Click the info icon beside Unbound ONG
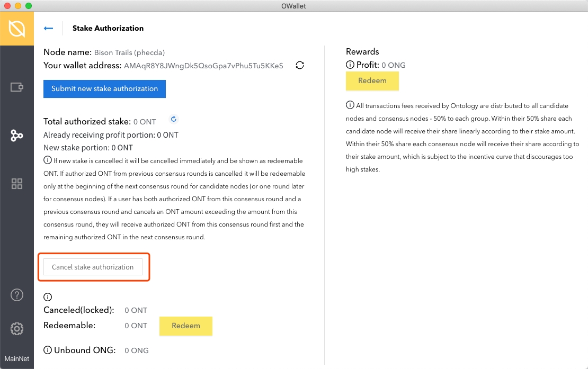Image resolution: width=588 pixels, height=369 pixels. coord(48,350)
